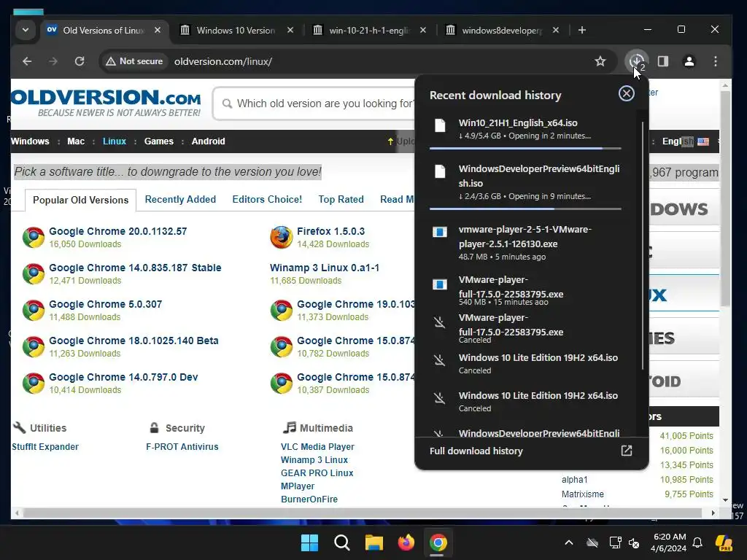
Task: Click Chrome icon beside Google Chrome 5.0.307
Action: [34, 309]
